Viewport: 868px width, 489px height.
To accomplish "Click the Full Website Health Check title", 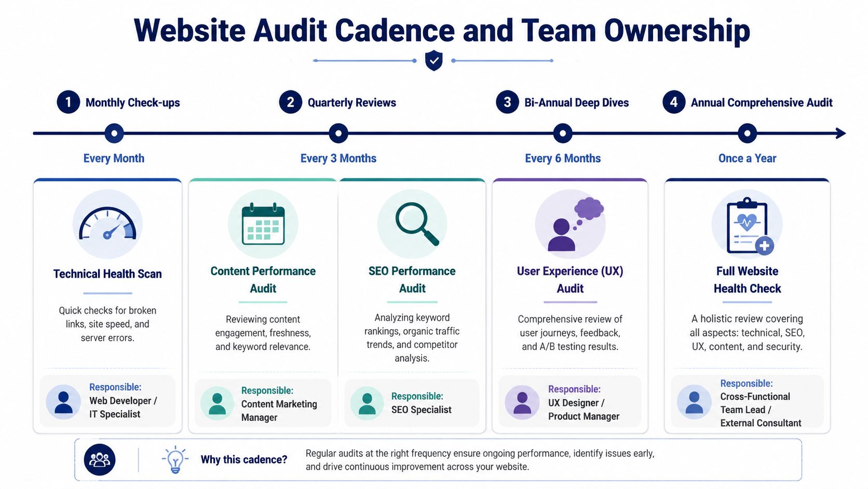I will tap(747, 280).
